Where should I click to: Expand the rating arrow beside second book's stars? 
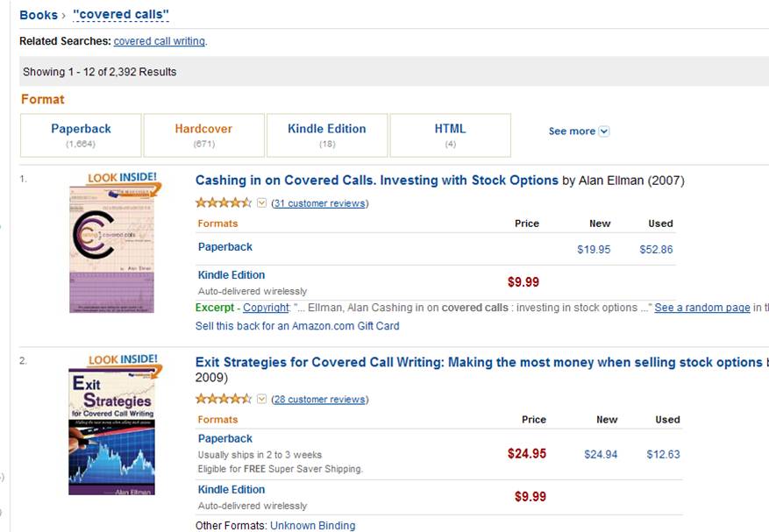click(260, 398)
